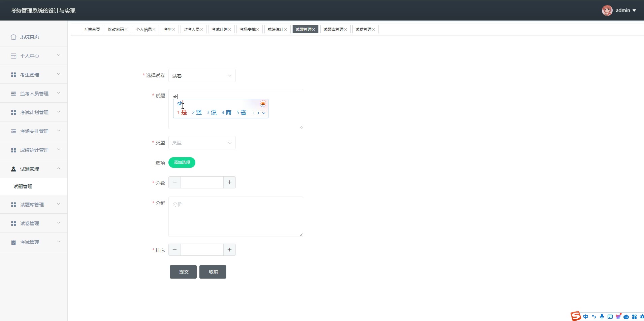
Task: Collapse the 试题管理 menu chevron
Action: point(59,168)
